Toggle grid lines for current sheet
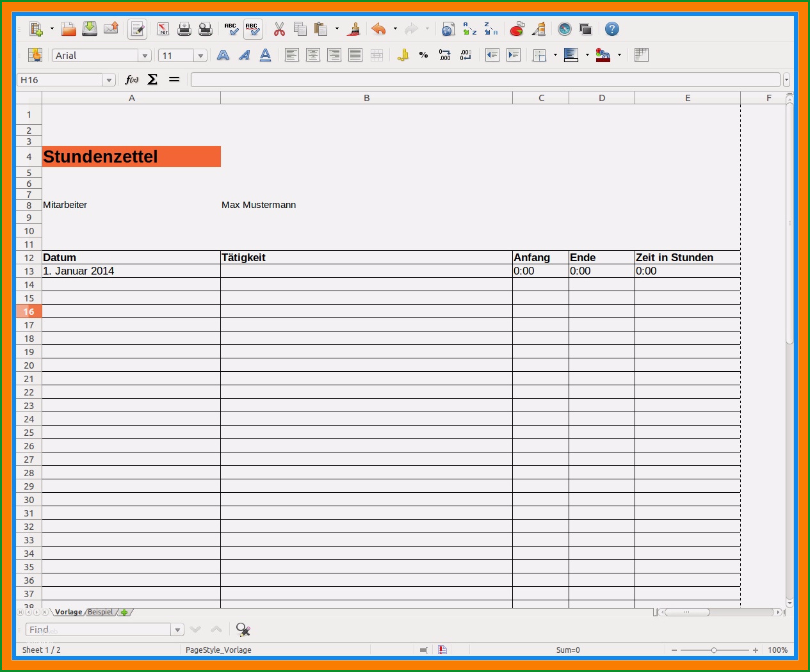The height and width of the screenshot is (672, 810). 641,55
